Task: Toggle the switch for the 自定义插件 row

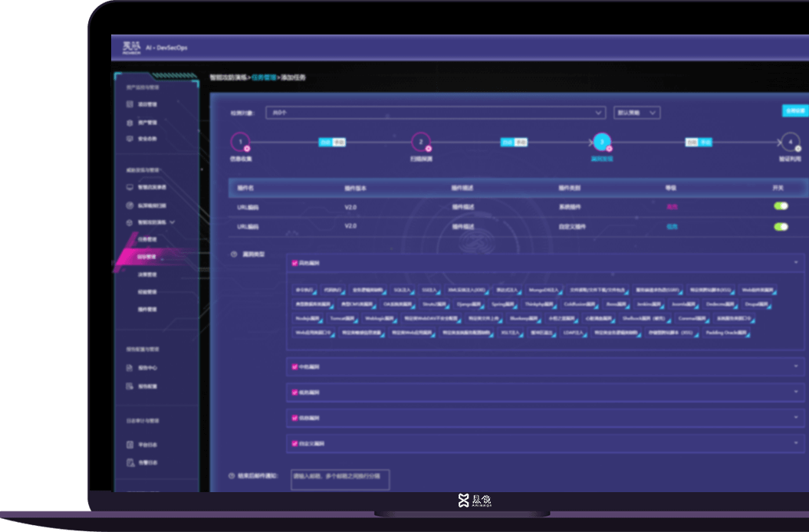Action: (x=781, y=226)
